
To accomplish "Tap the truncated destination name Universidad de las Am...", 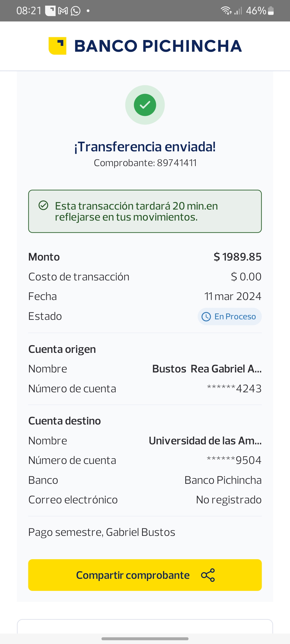I will 205,441.
